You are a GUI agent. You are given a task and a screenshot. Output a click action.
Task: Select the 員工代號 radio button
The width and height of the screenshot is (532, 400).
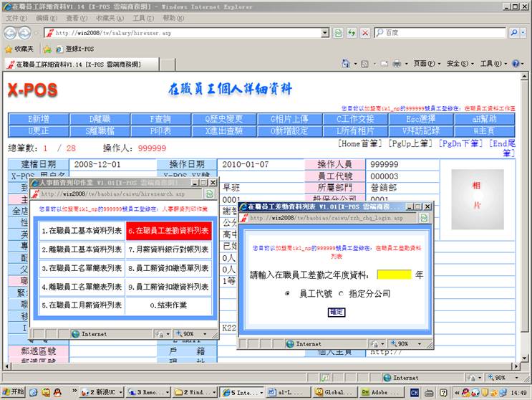pos(288,293)
